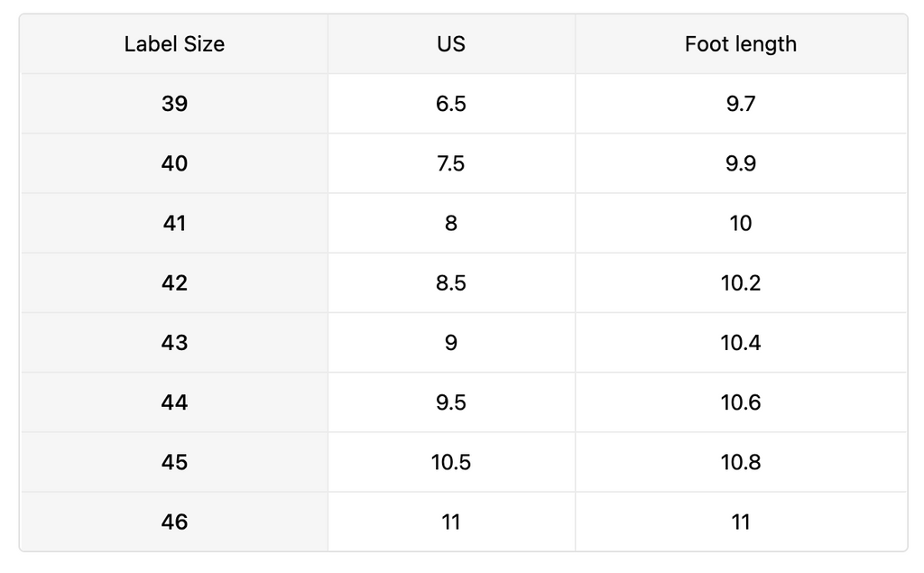Select label size 40 cell

(x=174, y=163)
